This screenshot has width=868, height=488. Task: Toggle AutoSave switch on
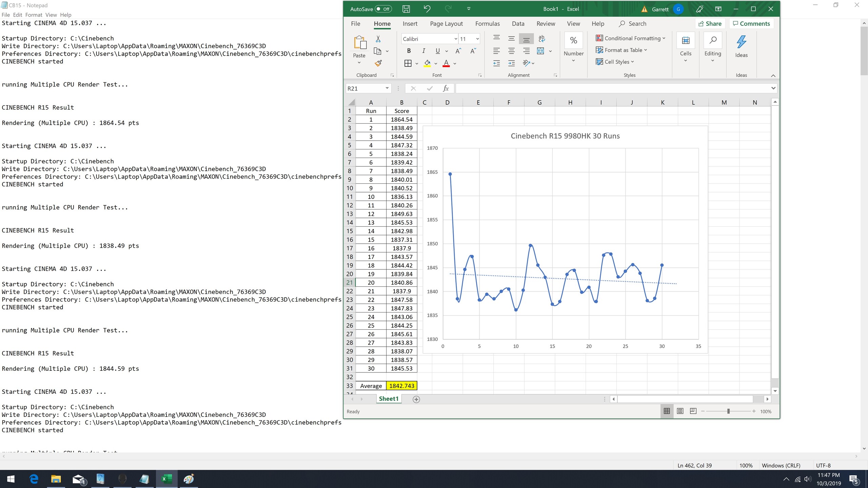tap(383, 9)
